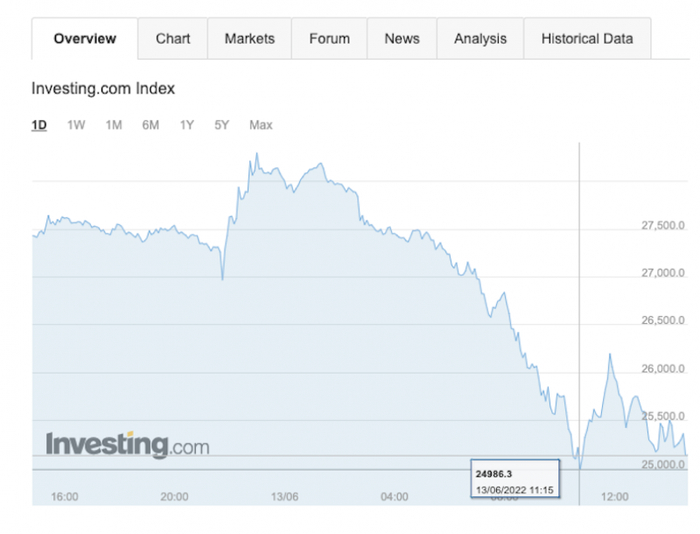The width and height of the screenshot is (700, 534).
Task: Click the Investing.com Index heading
Action: (x=103, y=88)
